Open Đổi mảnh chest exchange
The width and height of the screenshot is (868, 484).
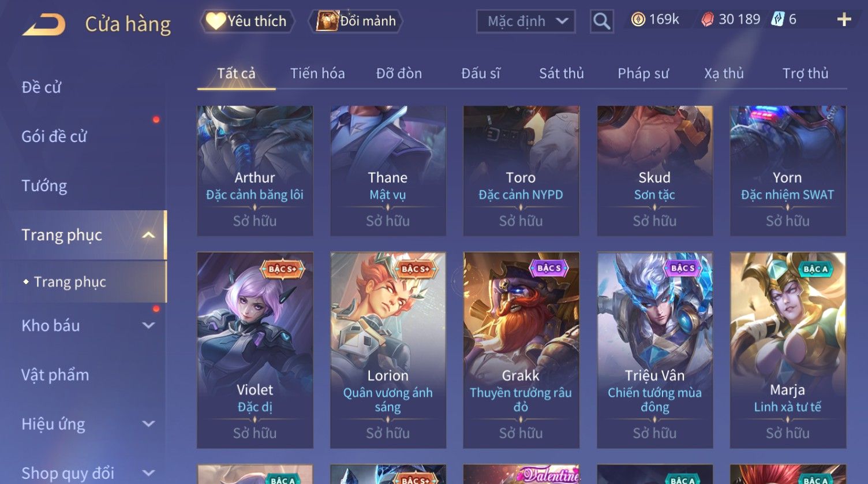(x=356, y=21)
